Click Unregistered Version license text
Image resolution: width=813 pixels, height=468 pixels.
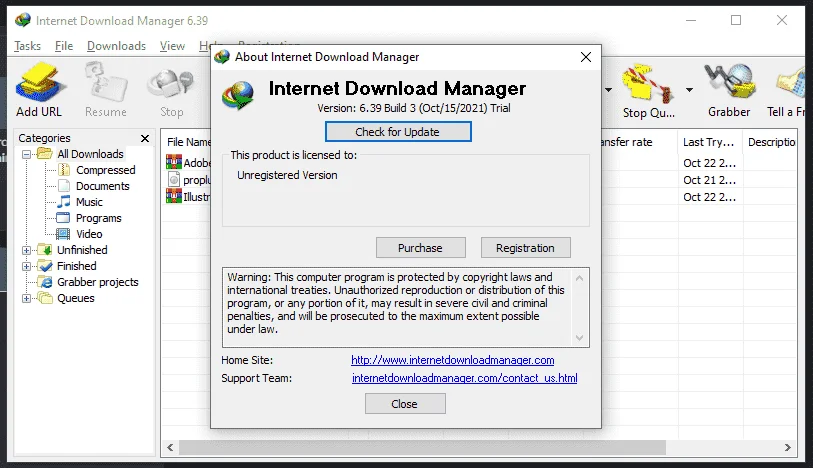pos(287,175)
